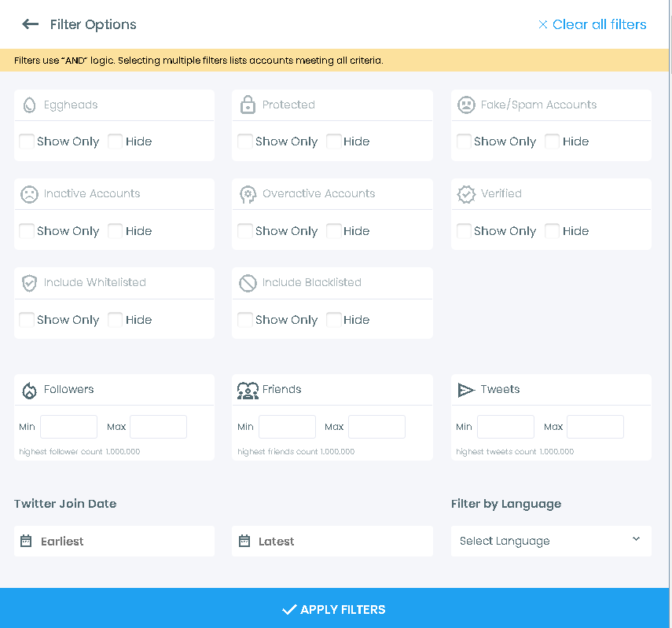Viewport: 672px width, 628px height.
Task: Open the Earliest join date picker
Action: coord(114,541)
